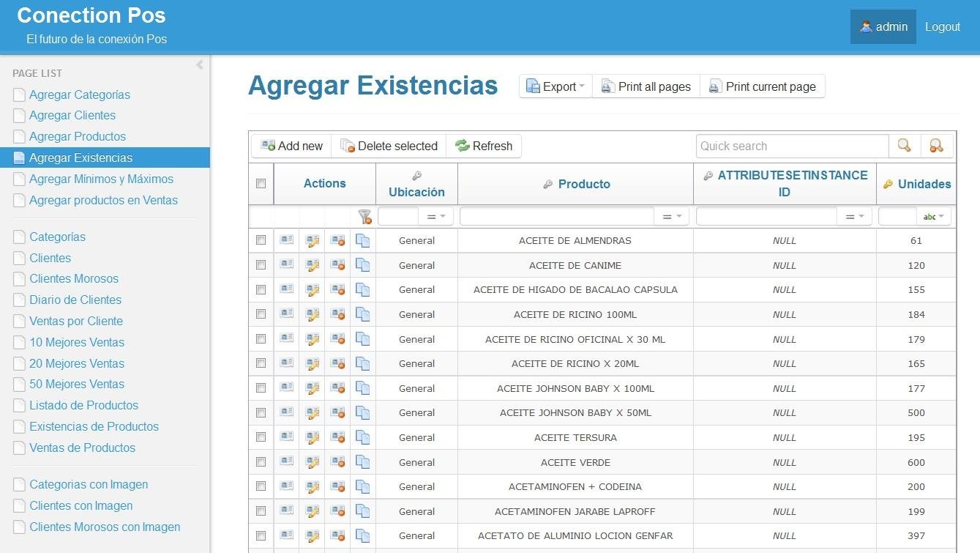Select the edit pencil icon for ACEITE DE CANIME
Screen dimensions: 980x553
313,264
